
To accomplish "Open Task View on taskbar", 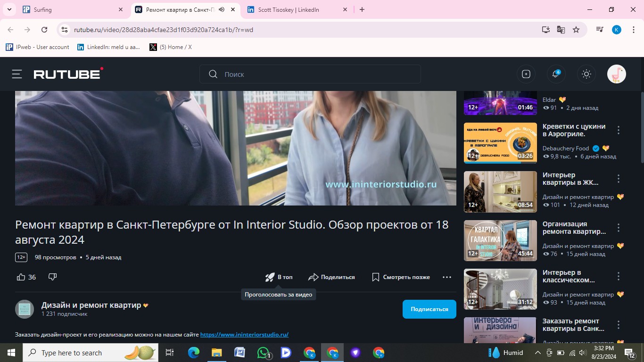I will (170, 353).
